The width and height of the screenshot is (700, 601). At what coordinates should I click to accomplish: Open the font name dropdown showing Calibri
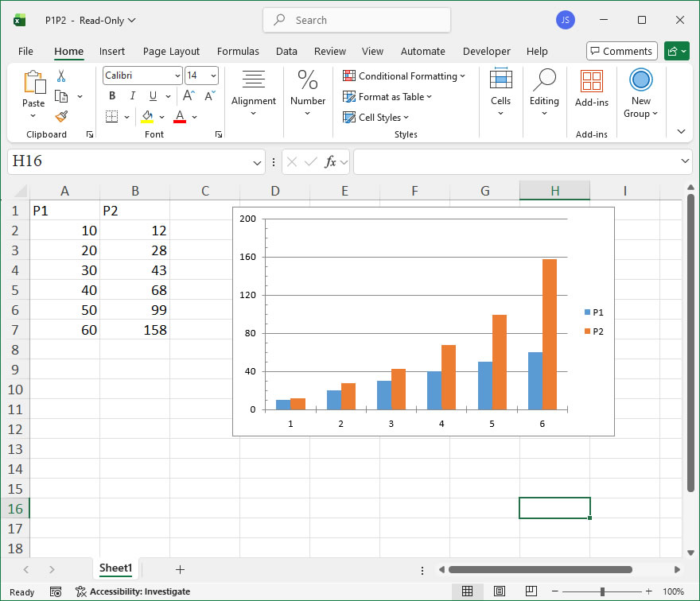point(178,76)
